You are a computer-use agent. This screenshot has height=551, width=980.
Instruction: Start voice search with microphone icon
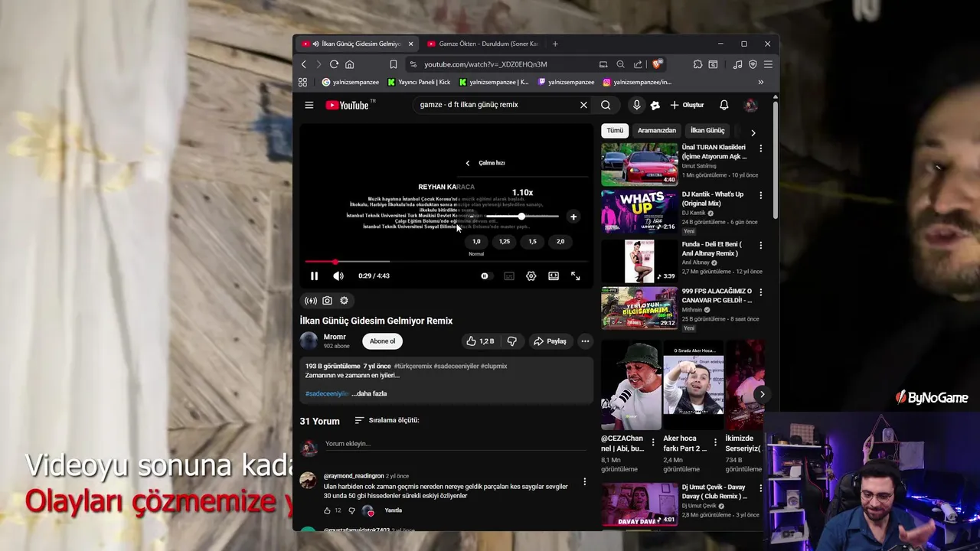pyautogui.click(x=636, y=105)
